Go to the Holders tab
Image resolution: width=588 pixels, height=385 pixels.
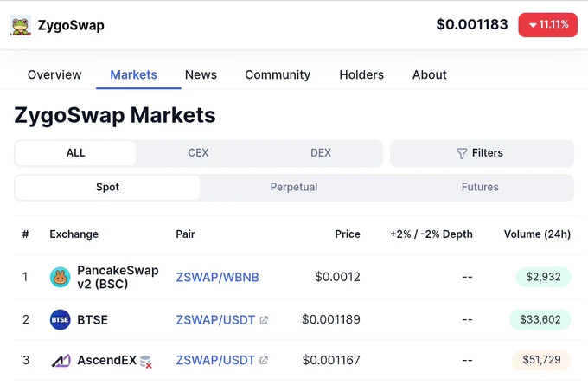361,74
